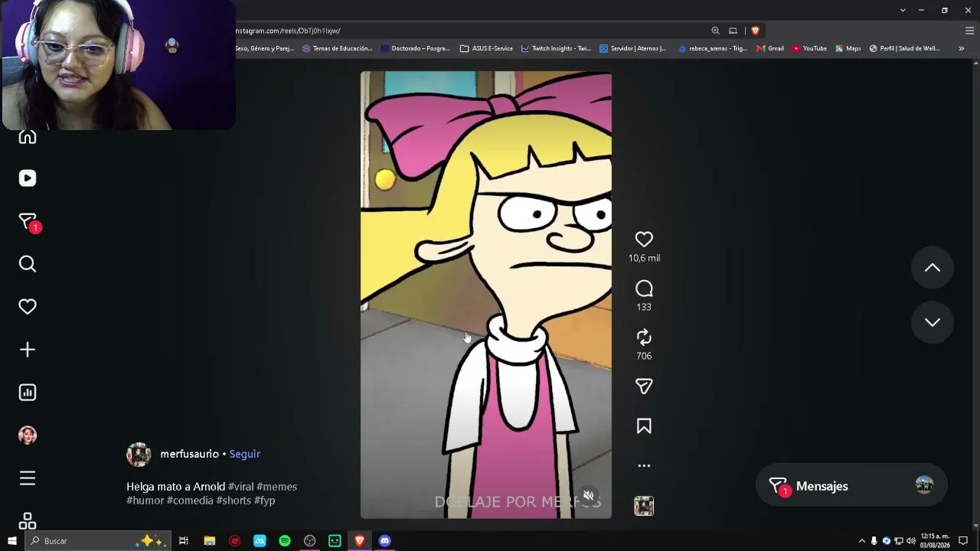Open the #fyp hashtag

pos(264,500)
